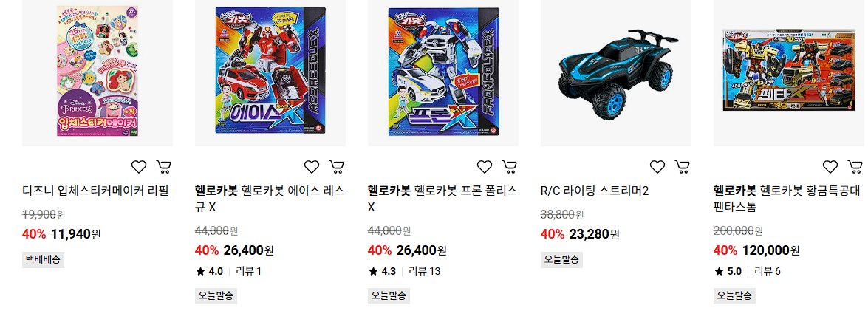The width and height of the screenshot is (868, 325).
Task: Add 헬로카봇 프론 폴리스 X to cart
Action: click(x=509, y=167)
